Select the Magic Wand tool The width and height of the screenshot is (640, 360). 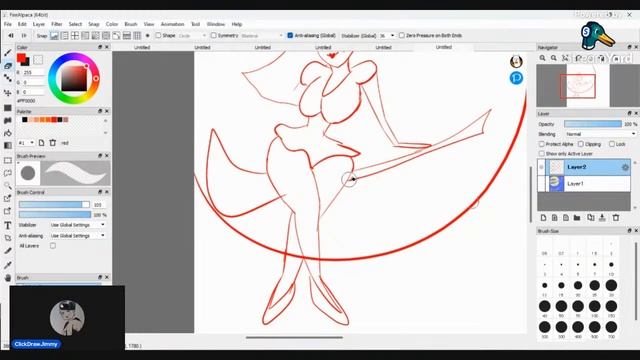click(8, 186)
